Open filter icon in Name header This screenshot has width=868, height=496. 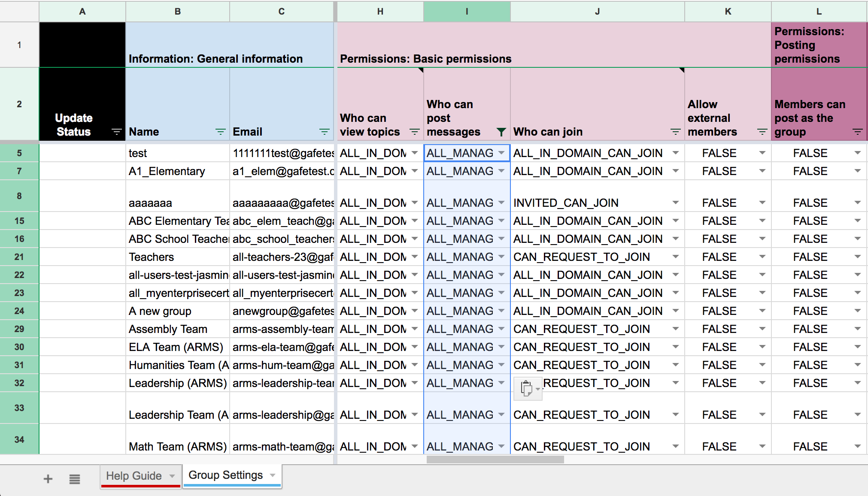click(x=220, y=132)
